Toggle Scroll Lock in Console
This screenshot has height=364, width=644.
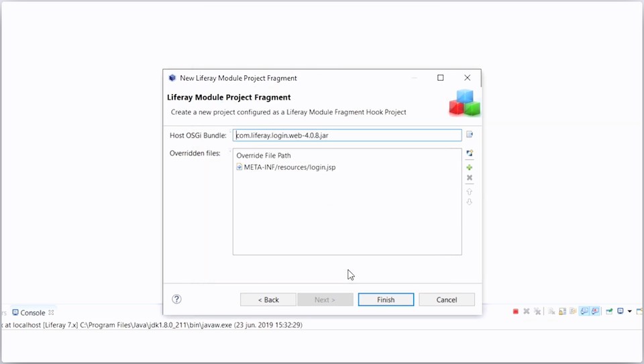pos(562,312)
